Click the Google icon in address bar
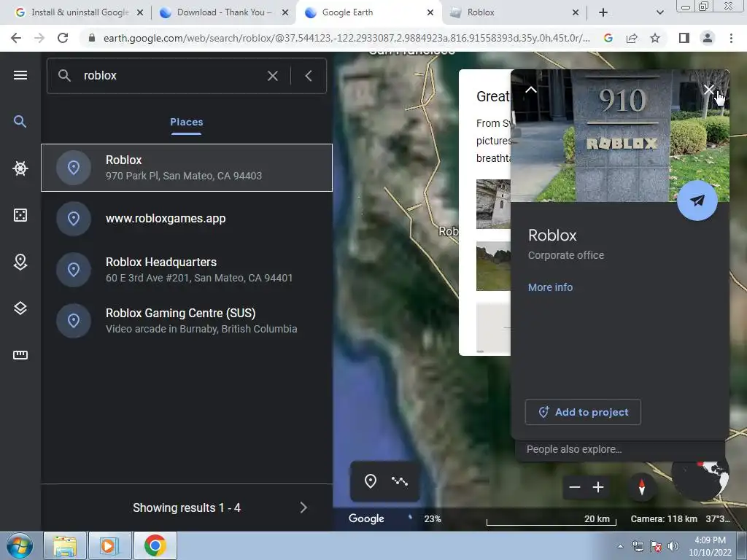The height and width of the screenshot is (560, 747). pos(608,38)
